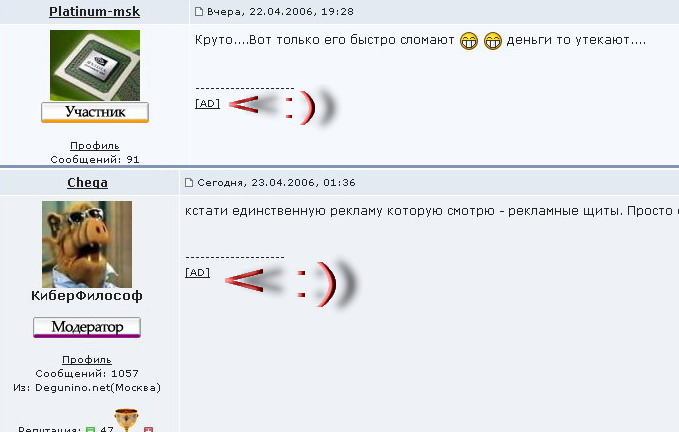This screenshot has height=432, width=679.
Task: Open the [AD] link in Platinum-msk's signature
Action: click(207, 103)
